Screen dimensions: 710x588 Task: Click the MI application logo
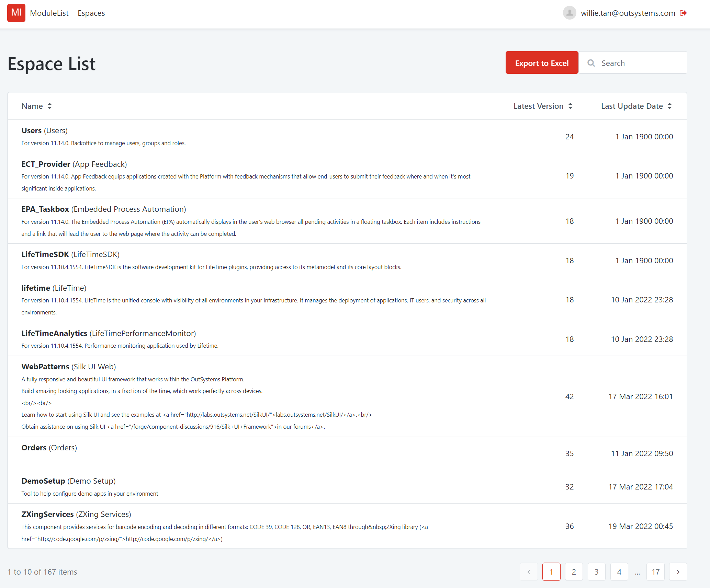(x=16, y=13)
